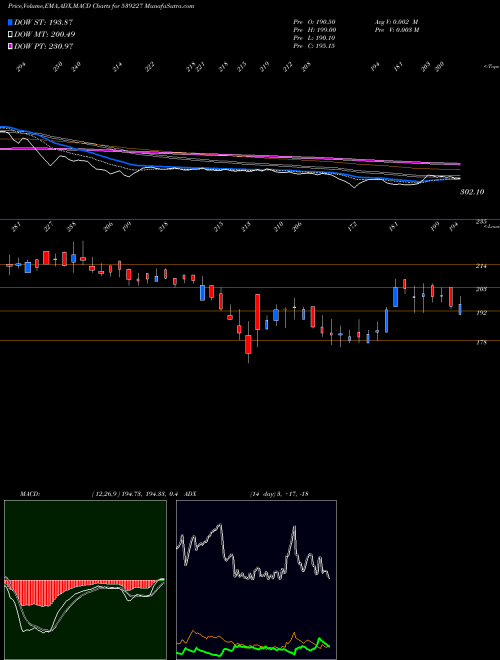This screenshot has width=500, height=660.
Task: Click the white DOW MT legend swatch
Action: pyautogui.click(x=10, y=34)
